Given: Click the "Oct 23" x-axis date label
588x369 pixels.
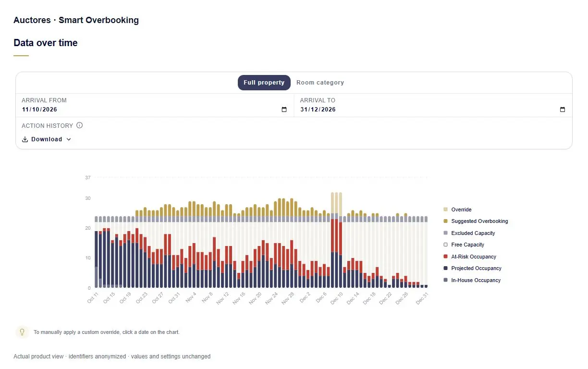Looking at the screenshot, I should [141, 297].
